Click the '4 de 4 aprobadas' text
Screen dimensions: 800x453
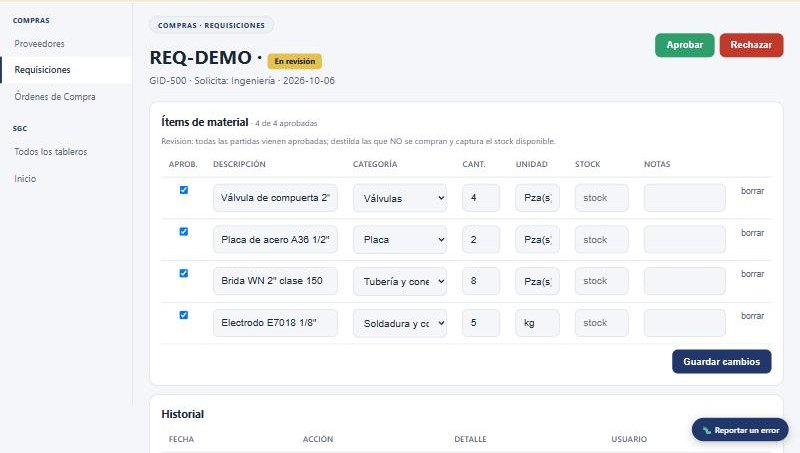pos(286,123)
